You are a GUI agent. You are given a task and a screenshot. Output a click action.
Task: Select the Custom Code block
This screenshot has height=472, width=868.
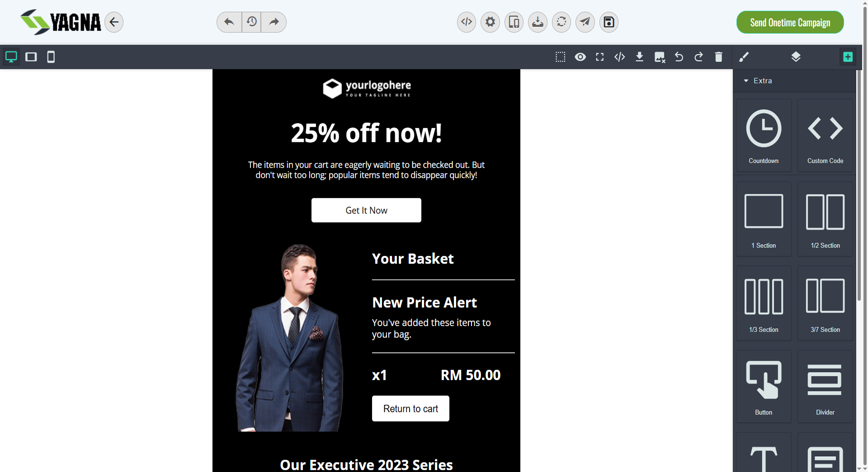(825, 136)
